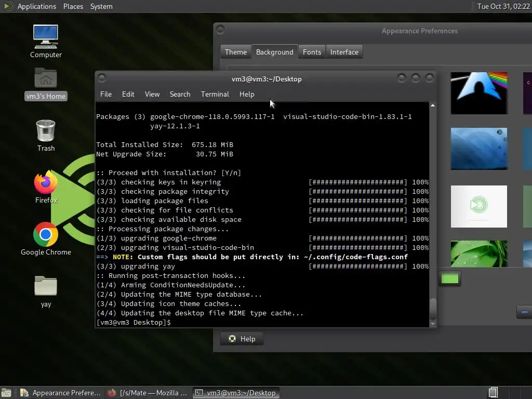
Task: Click the Appearance Preferences window menu button
Action: (x=220, y=30)
